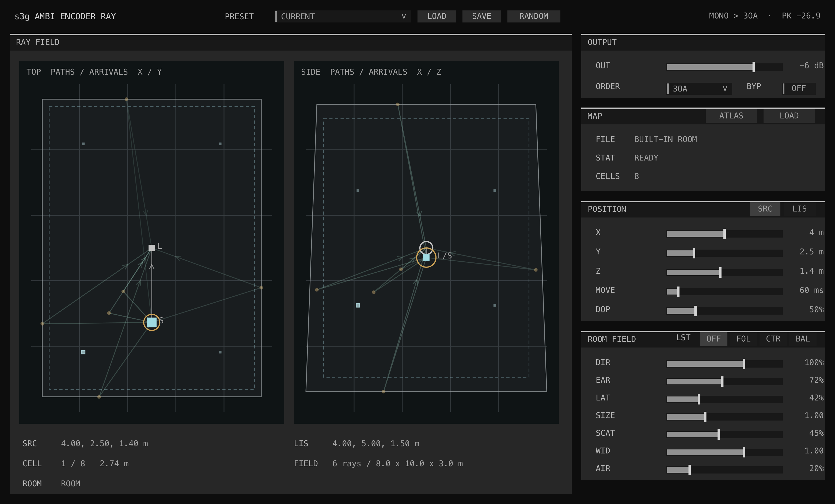This screenshot has width=835, height=504.
Task: Click the FILE value BUILT-IN ROOM
Action: [x=666, y=139]
